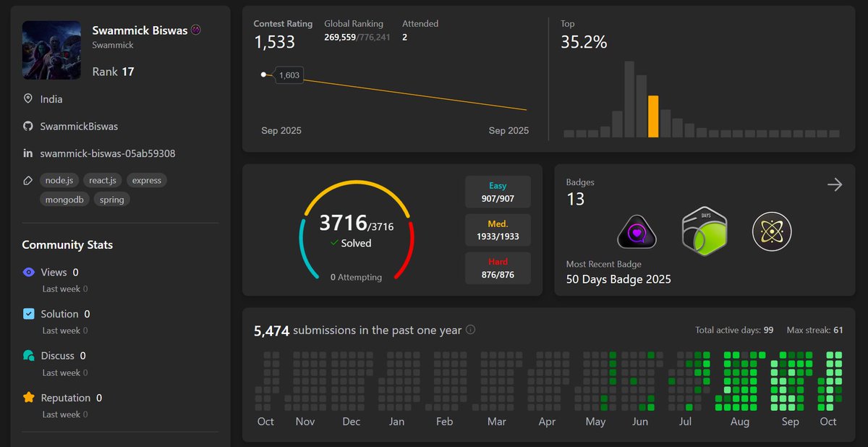Image resolution: width=868 pixels, height=447 pixels.
Task: Open all badges with the arrow icon
Action: 835,185
